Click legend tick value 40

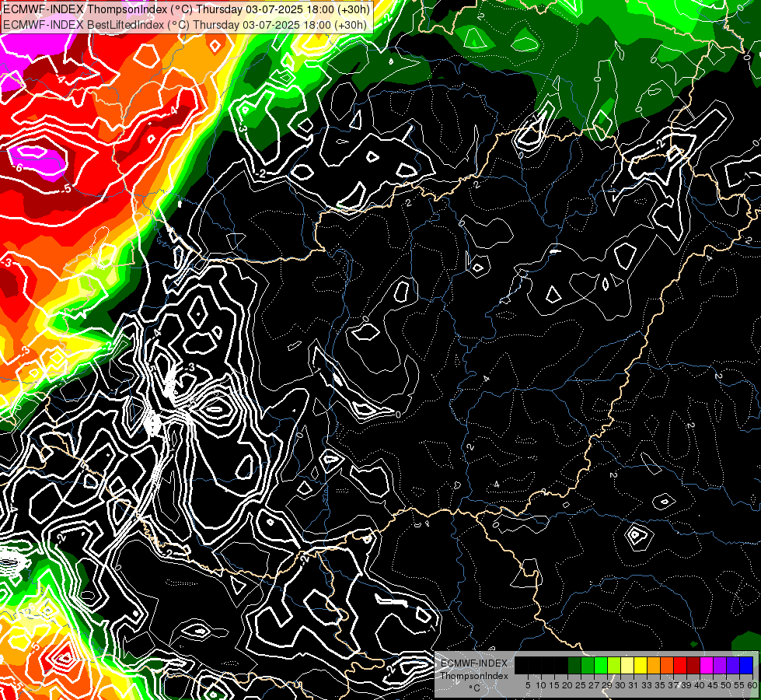pyautogui.click(x=700, y=685)
